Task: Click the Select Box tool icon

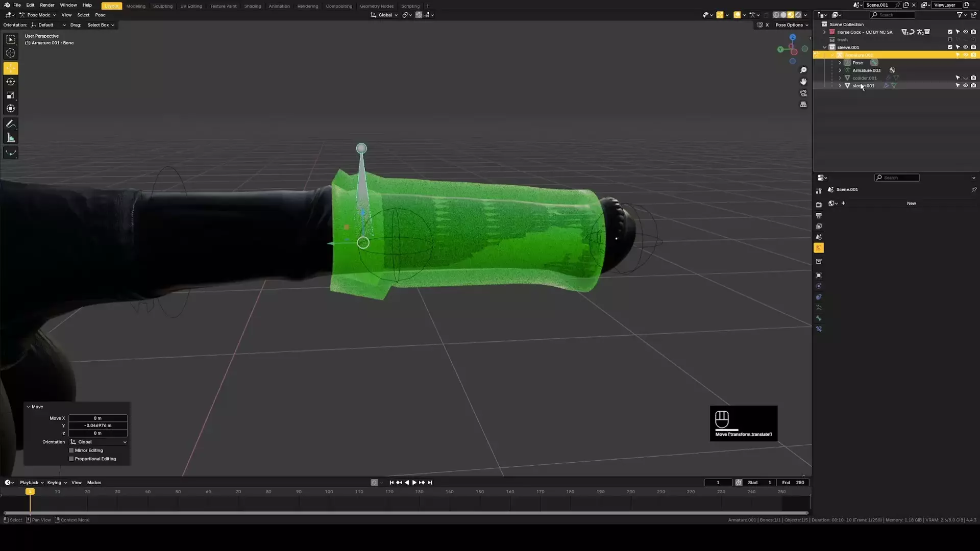Action: [11, 40]
